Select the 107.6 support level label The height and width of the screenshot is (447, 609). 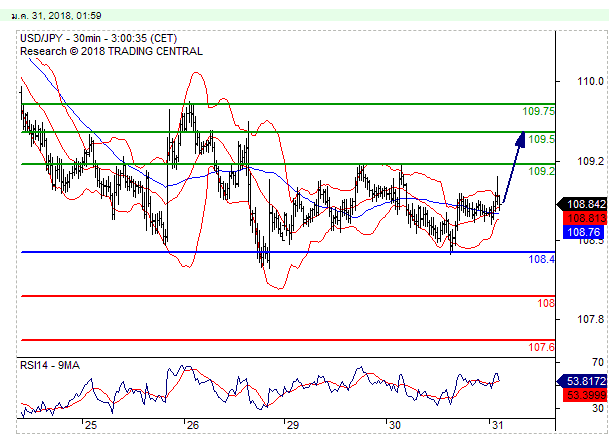pos(541,347)
